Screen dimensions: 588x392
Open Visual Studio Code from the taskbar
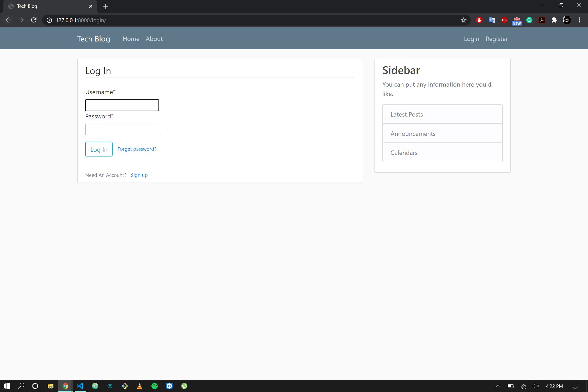pos(80,386)
